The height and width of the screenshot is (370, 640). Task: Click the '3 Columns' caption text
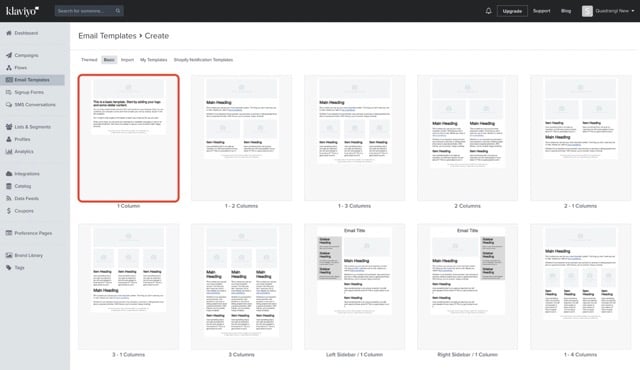pos(241,354)
